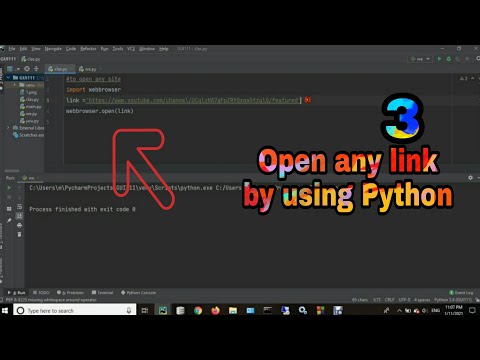Expand the venv folder in project tree
480x360 pixels.
[15, 85]
